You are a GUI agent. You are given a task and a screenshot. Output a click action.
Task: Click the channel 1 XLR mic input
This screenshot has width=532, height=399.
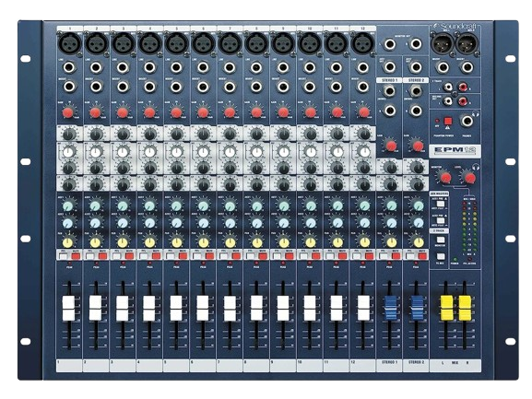pos(69,43)
